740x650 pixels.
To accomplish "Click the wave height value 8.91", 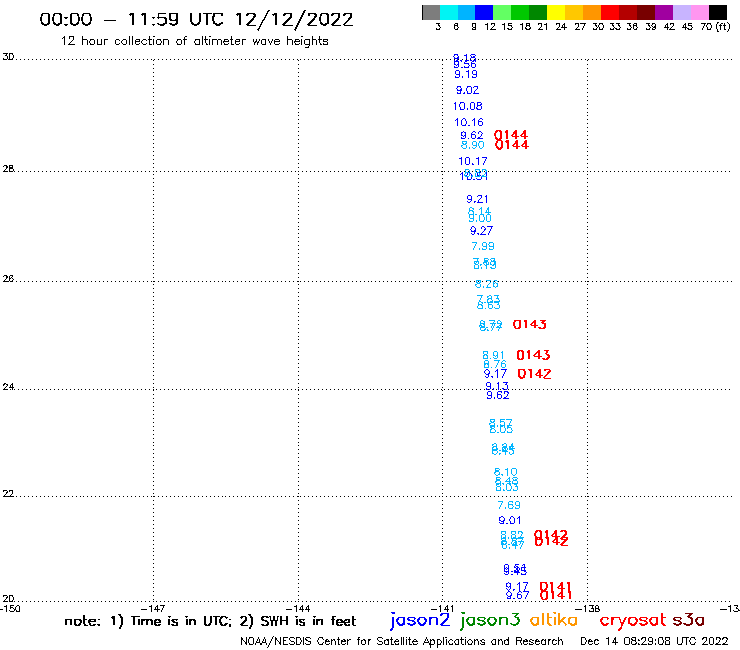I will pos(494,355).
